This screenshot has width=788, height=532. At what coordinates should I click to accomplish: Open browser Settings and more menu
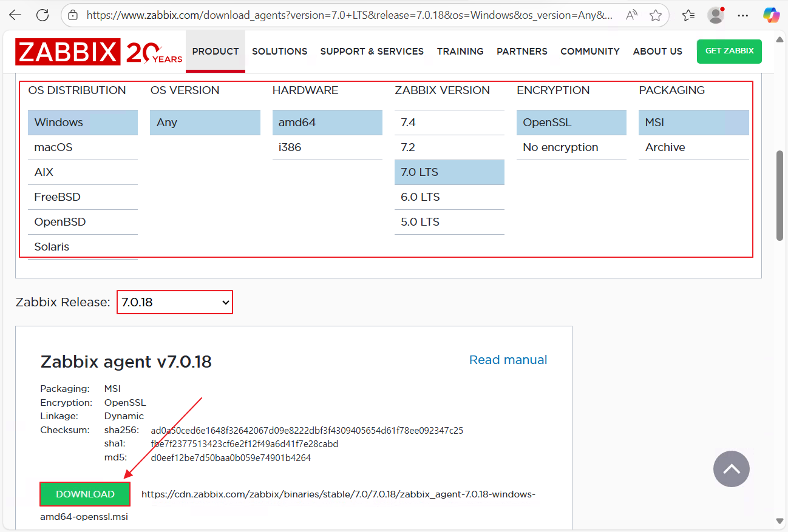[x=742, y=15]
